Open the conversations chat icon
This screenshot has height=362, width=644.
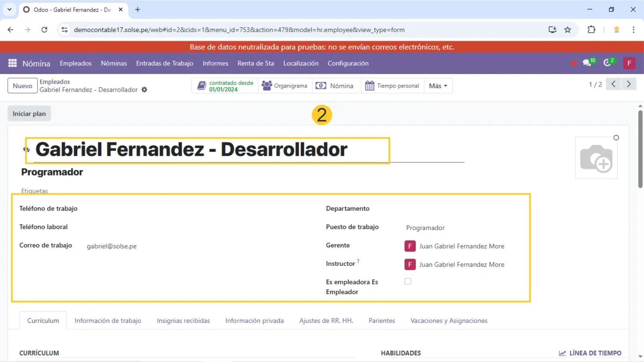point(587,63)
